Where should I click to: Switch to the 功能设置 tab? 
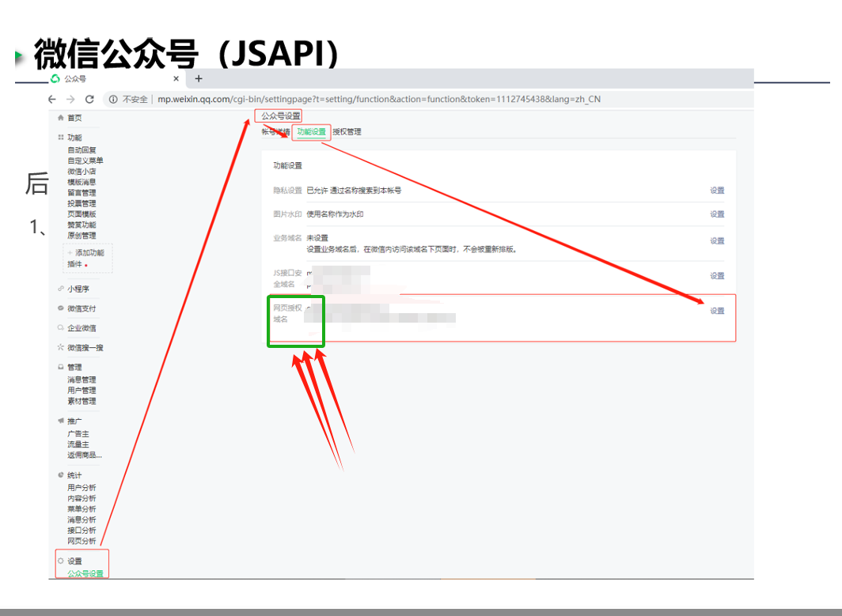pos(312,131)
